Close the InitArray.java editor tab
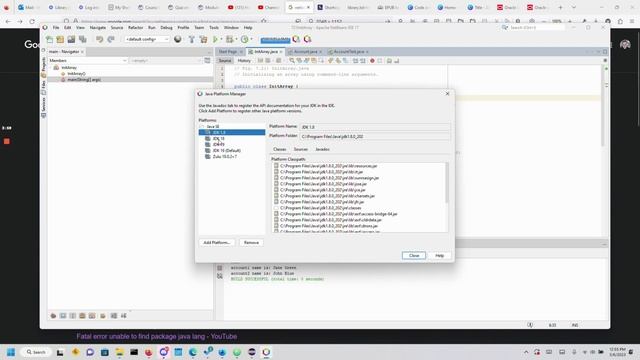 [x=281, y=52]
